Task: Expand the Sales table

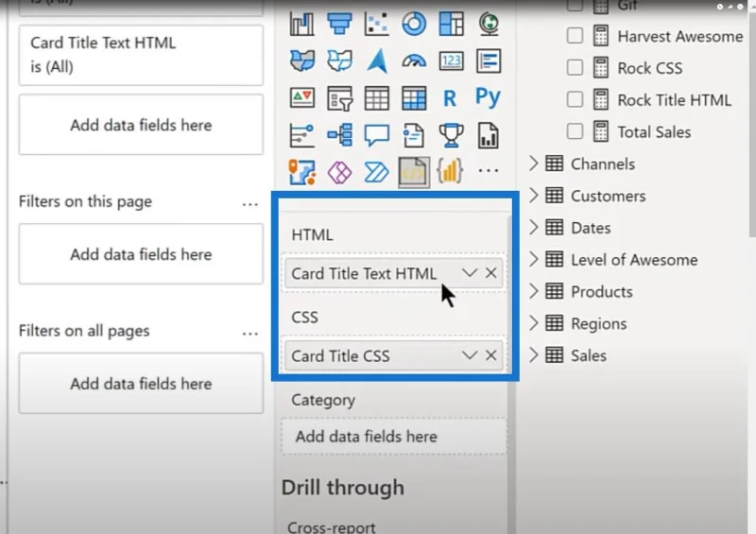Action: 533,355
